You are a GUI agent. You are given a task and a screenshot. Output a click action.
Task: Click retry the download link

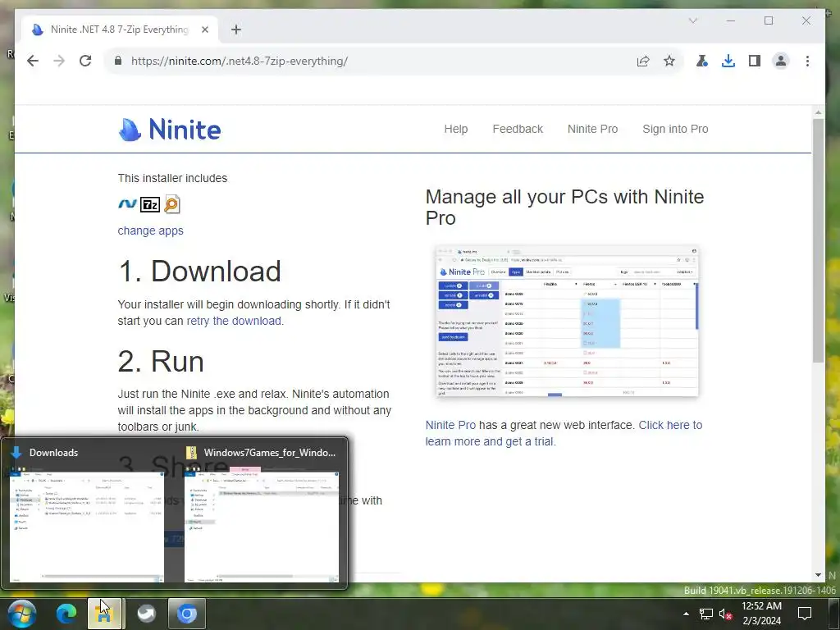[234, 321]
